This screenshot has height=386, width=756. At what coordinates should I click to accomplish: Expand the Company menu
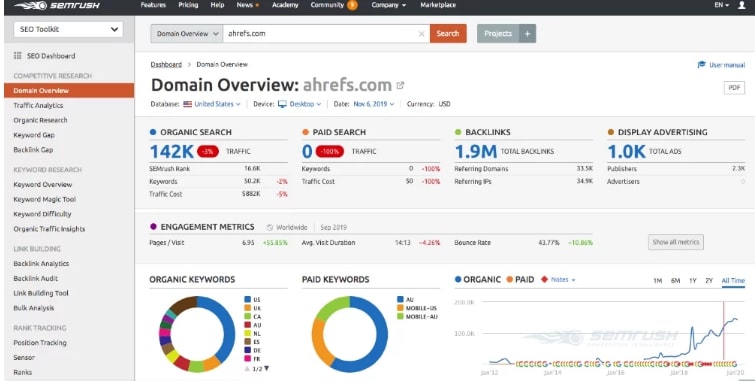click(x=389, y=5)
